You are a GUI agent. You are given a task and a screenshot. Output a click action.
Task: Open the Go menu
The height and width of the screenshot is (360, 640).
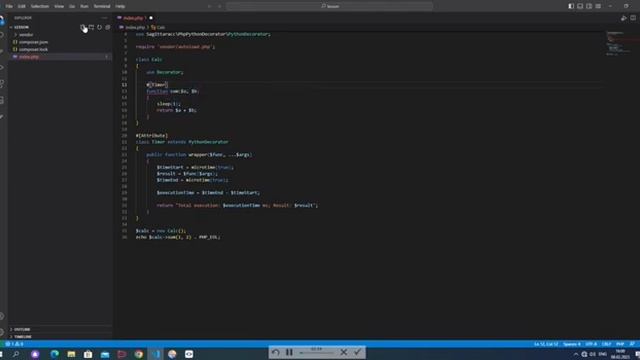pos(72,6)
